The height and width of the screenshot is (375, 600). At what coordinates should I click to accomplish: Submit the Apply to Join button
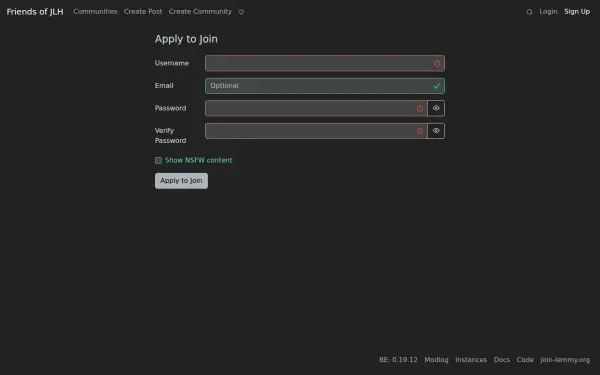point(181,181)
